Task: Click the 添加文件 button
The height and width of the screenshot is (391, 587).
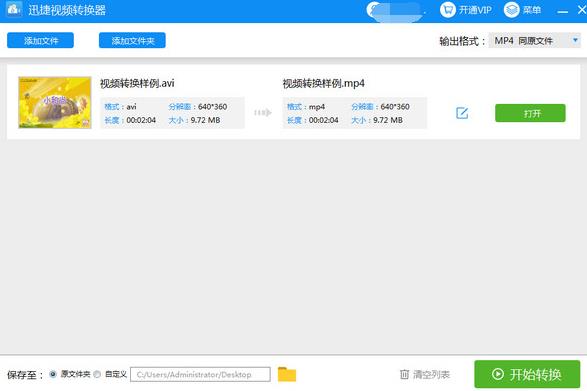Action: [40, 40]
